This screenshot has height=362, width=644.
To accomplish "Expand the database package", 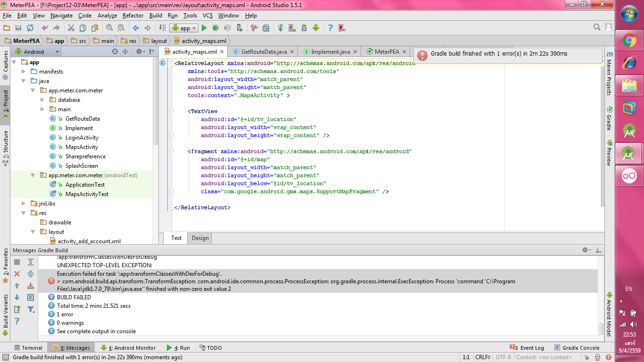I will pyautogui.click(x=43, y=100).
